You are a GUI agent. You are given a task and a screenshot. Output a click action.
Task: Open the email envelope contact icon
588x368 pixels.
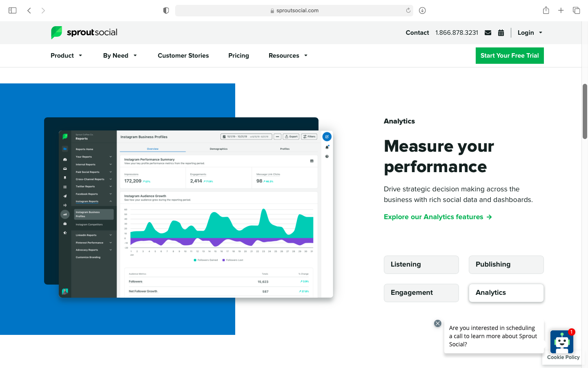pos(488,33)
